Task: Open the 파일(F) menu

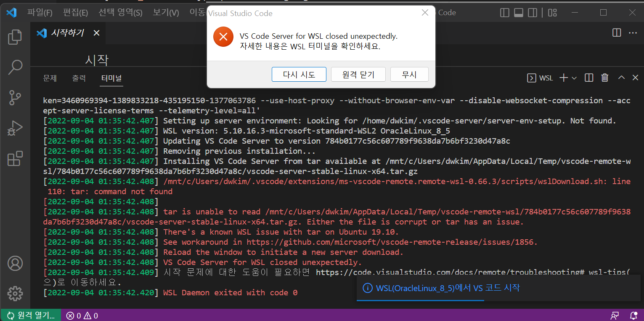Action: [x=40, y=13]
